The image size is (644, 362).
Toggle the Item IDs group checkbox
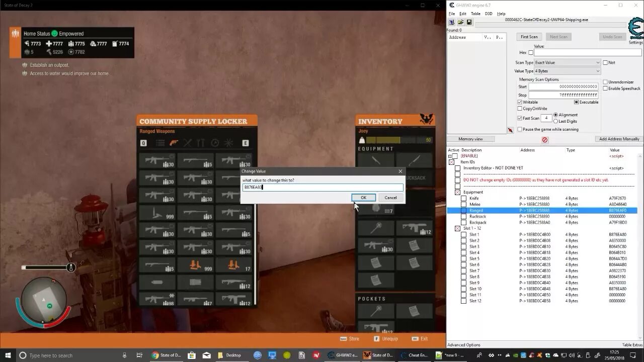pyautogui.click(x=451, y=162)
